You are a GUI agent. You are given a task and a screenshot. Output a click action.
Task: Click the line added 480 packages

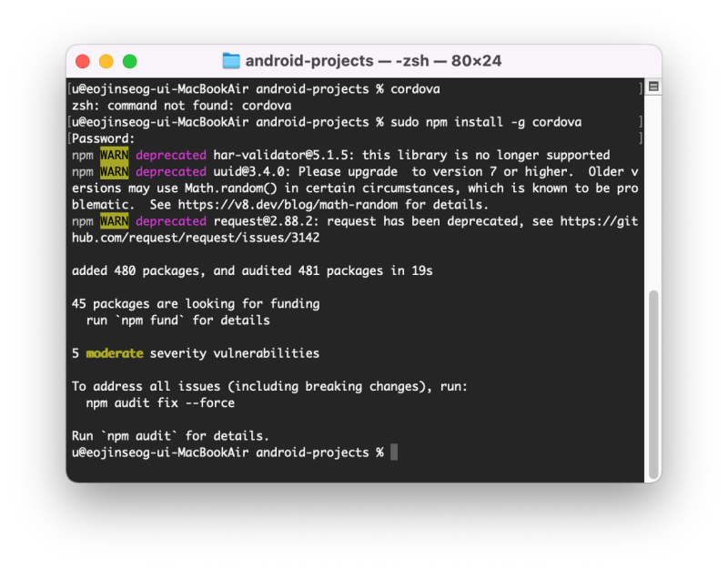tap(252, 270)
